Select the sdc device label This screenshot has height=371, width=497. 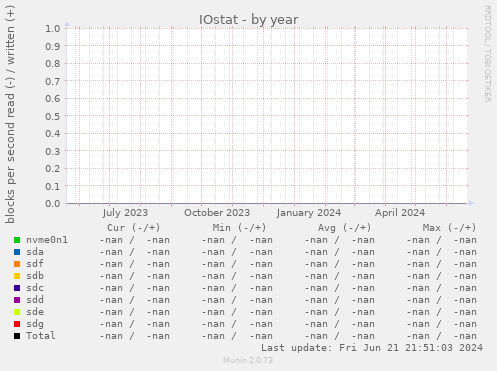pyautogui.click(x=35, y=288)
